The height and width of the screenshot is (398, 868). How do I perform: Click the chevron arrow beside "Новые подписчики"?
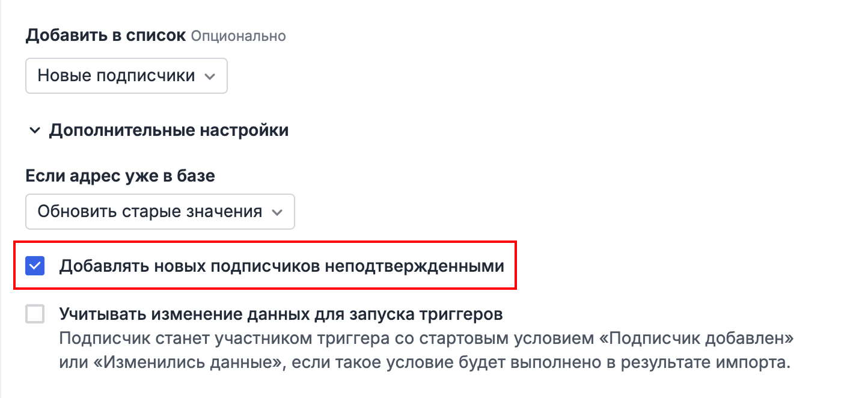[209, 76]
